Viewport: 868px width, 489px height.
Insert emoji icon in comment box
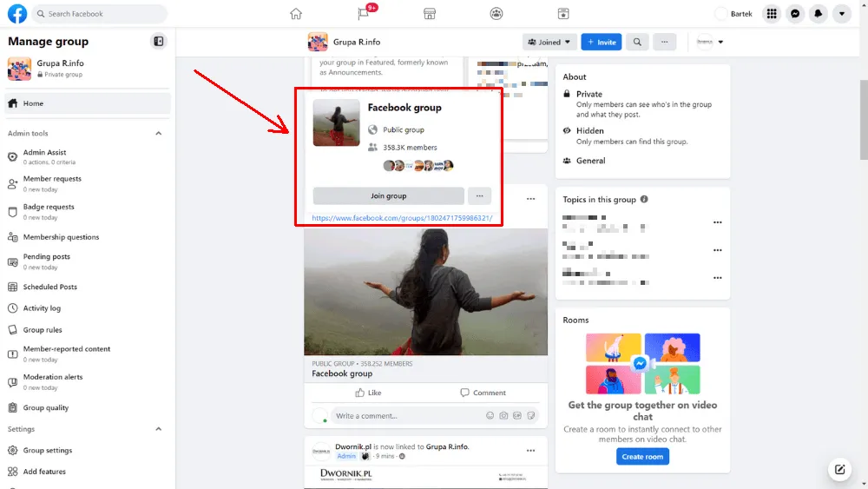pos(490,416)
